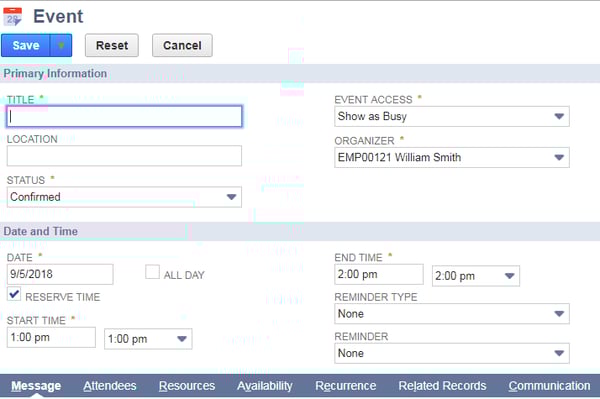Image resolution: width=600 pixels, height=399 pixels.
Task: Open the Reminder dropdown
Action: click(452, 353)
